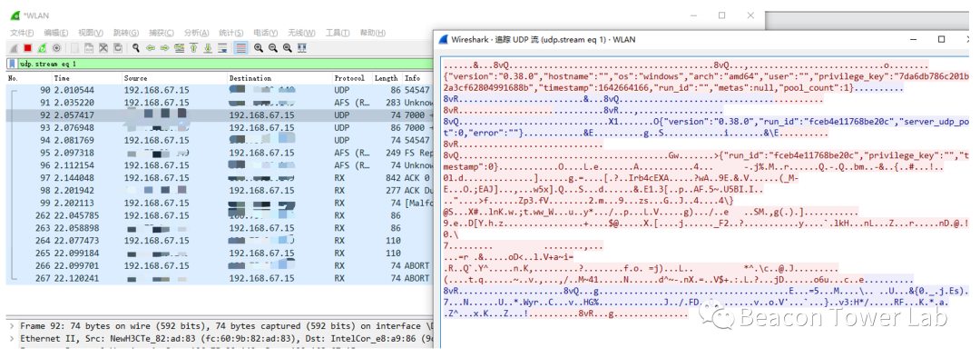Jump to last packet icon

208,48
